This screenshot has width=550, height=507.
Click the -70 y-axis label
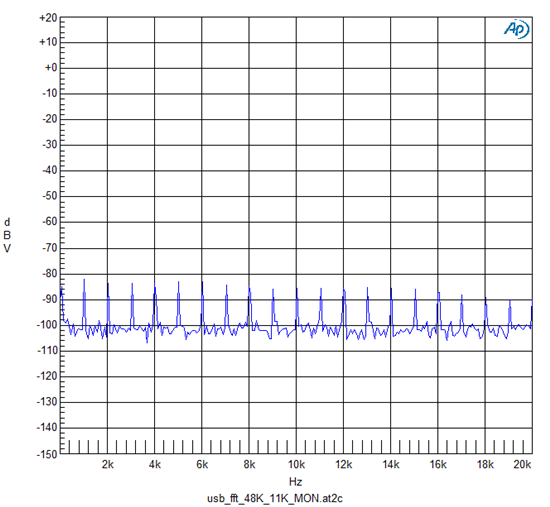point(50,248)
